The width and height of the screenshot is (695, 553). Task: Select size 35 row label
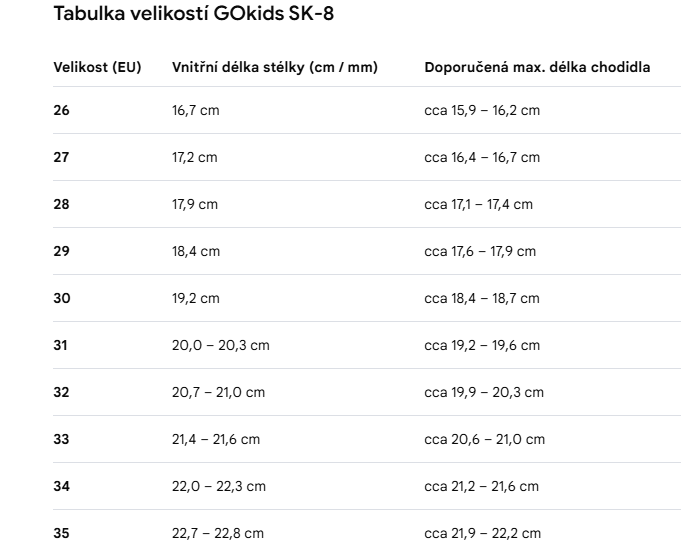(61, 533)
